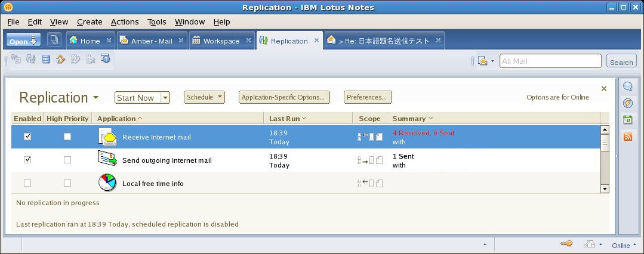Click Start Now replication button
Screen dimensions: 644x254
click(x=138, y=98)
